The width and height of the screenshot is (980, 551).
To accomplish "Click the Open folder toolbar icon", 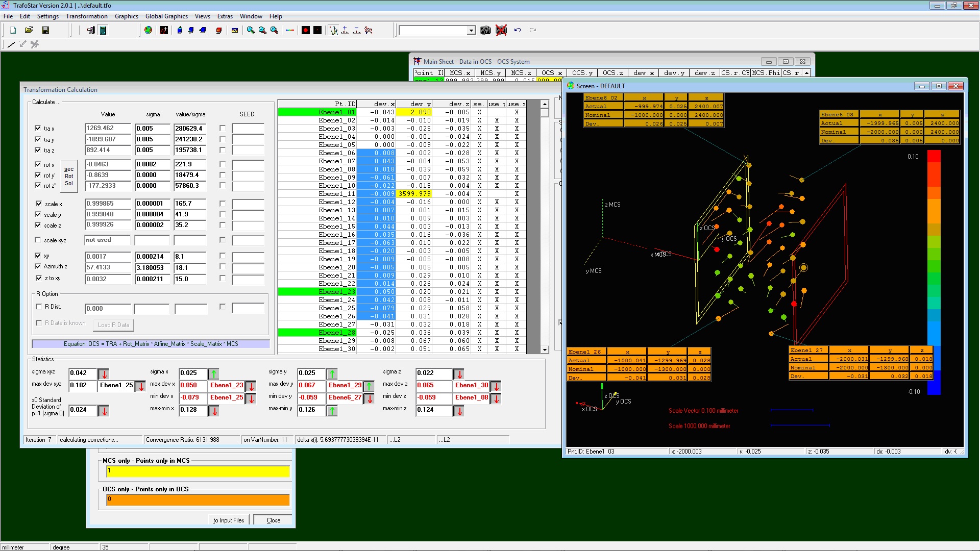I will 29,30.
